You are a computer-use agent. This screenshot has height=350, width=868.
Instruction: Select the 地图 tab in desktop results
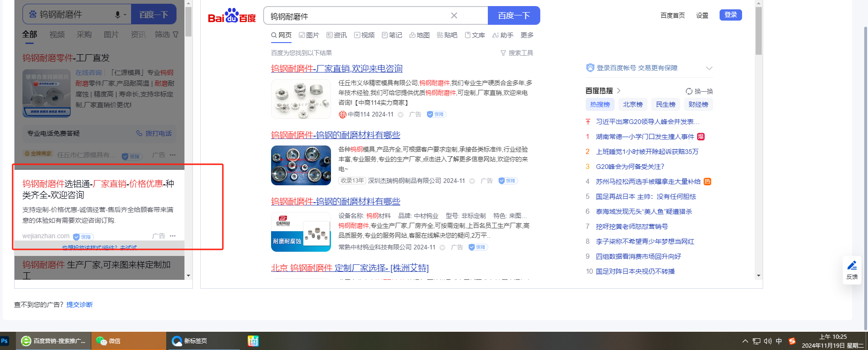coord(419,35)
